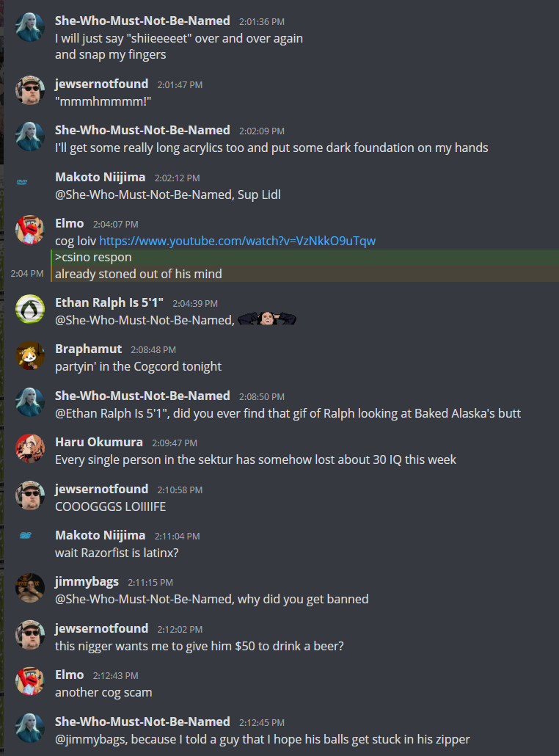Screen dimensions: 559x756
Task: Open Braphamut's username profile
Action: (88, 349)
